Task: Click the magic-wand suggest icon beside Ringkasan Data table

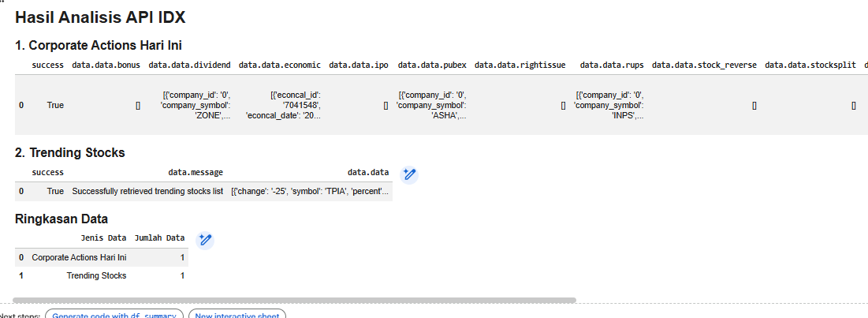Action: pos(205,241)
